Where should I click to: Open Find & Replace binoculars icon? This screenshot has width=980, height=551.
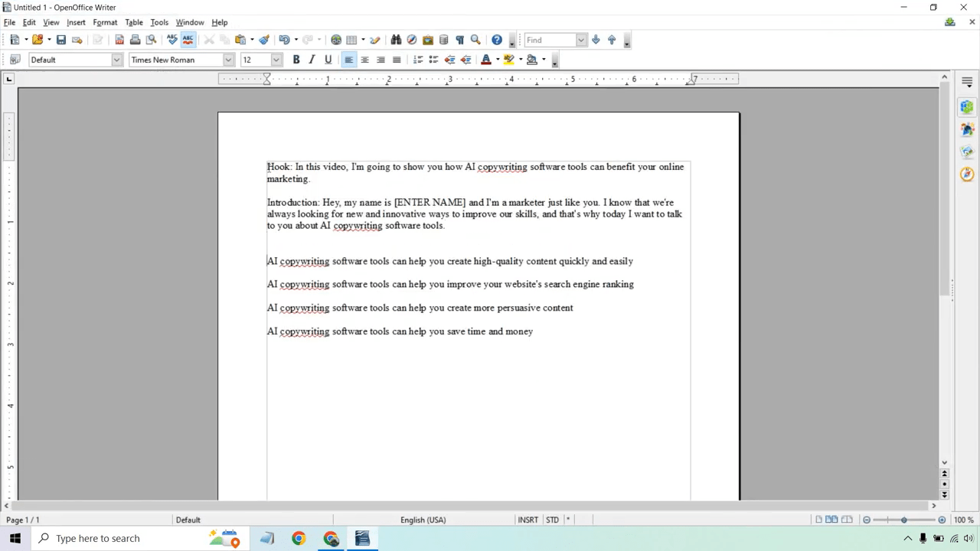(x=396, y=40)
